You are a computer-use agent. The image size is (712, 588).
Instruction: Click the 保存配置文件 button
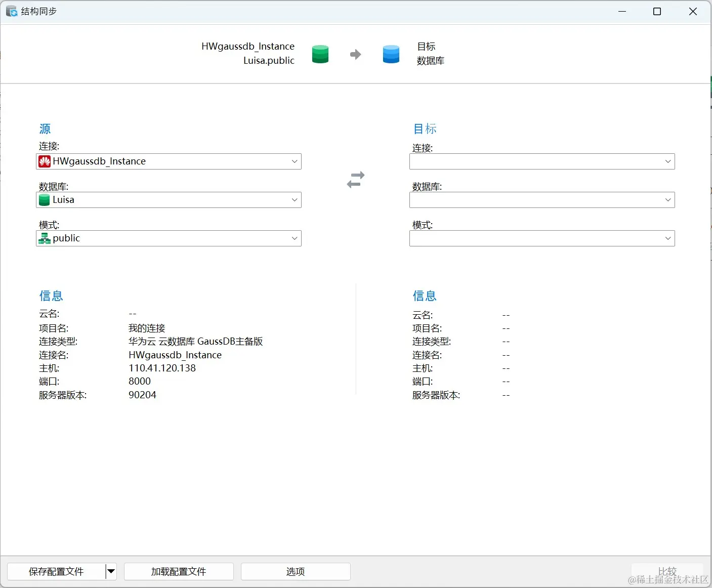point(56,571)
